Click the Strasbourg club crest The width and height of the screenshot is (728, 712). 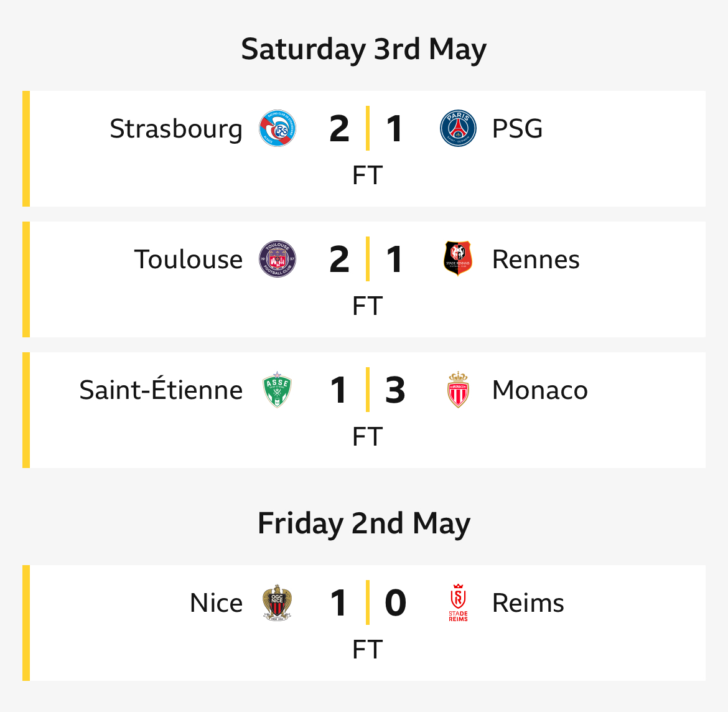[277, 128]
